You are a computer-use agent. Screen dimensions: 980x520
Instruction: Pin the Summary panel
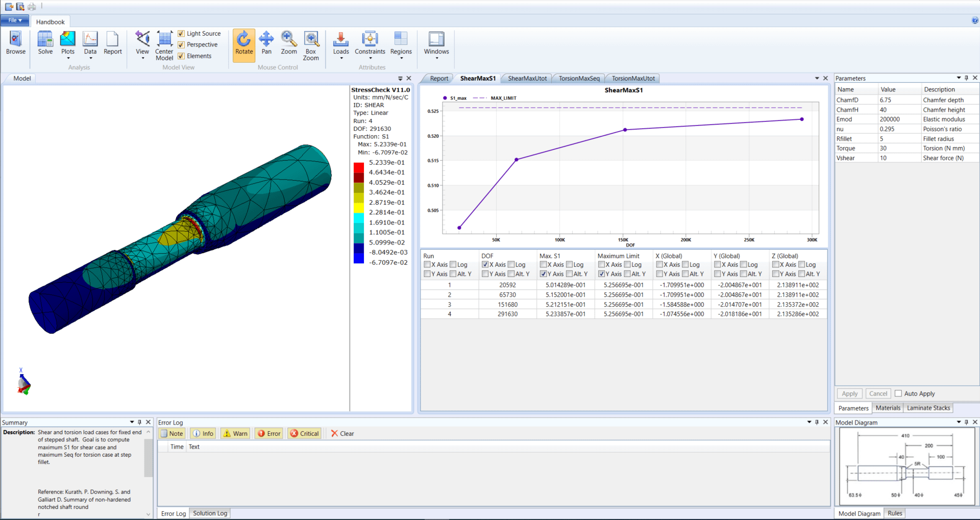coord(139,422)
